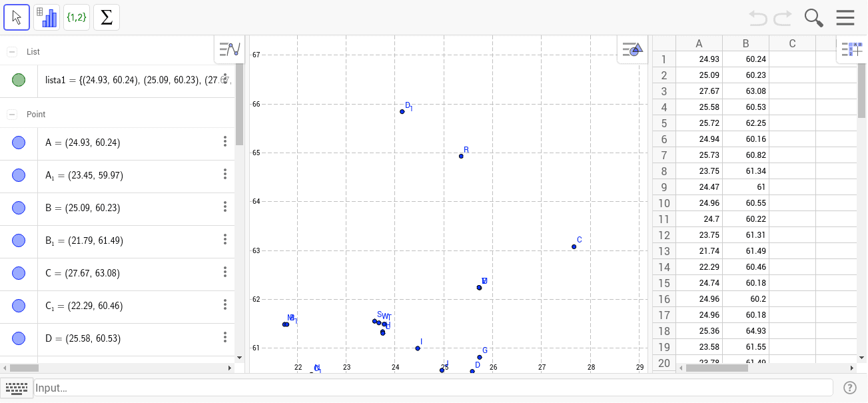Toggle visibility of point A₁
Screen dimensions: 868x403
19,175
